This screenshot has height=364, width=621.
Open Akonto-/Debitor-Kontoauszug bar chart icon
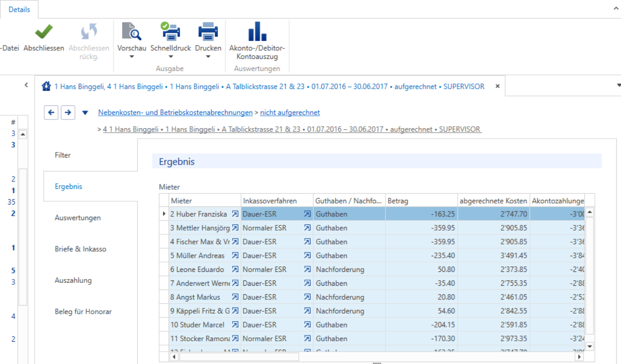tap(257, 31)
